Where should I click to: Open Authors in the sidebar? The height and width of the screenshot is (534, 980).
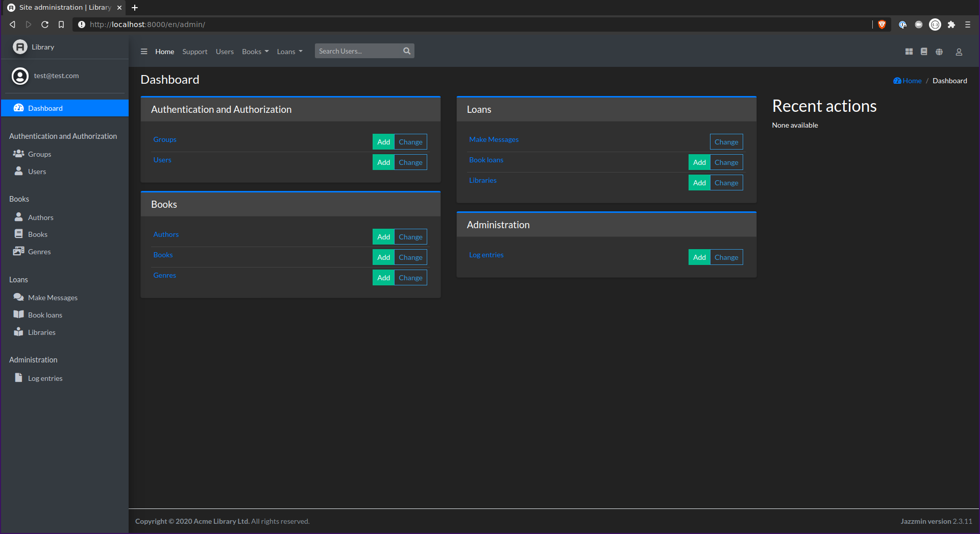click(65, 217)
